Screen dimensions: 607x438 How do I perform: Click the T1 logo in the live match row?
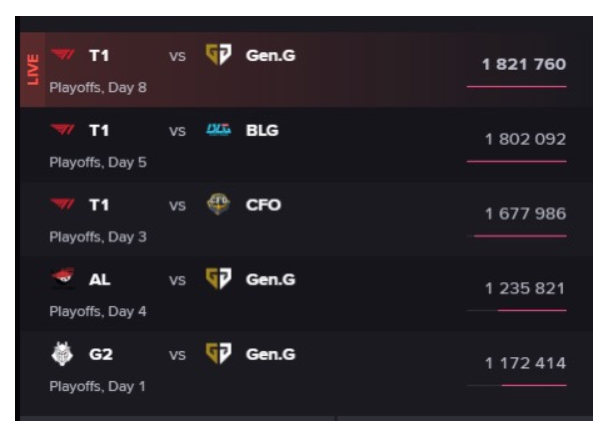point(63,55)
